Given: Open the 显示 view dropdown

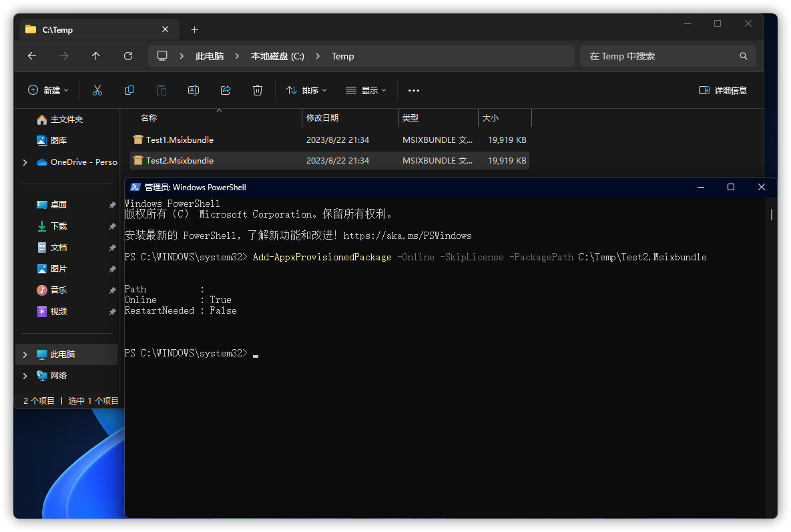Looking at the screenshot, I should (366, 90).
